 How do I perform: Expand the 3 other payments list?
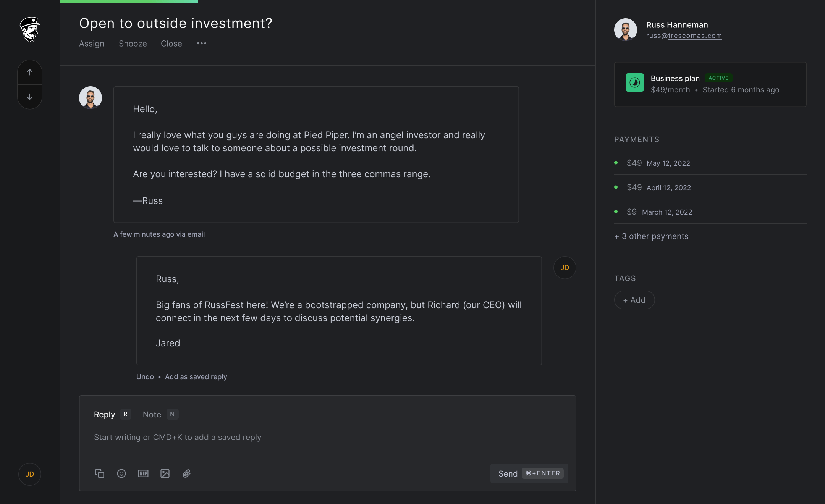[x=651, y=236]
